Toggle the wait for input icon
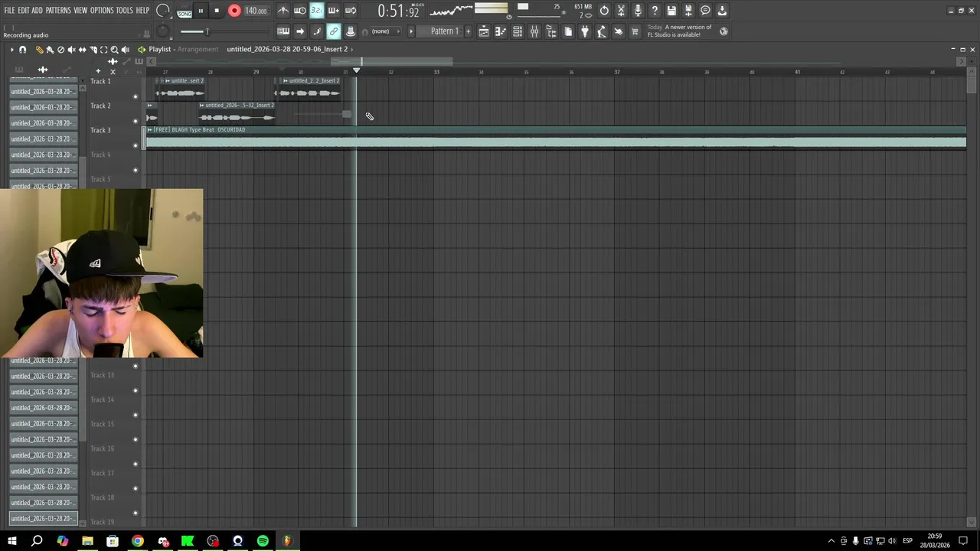 pos(300,11)
